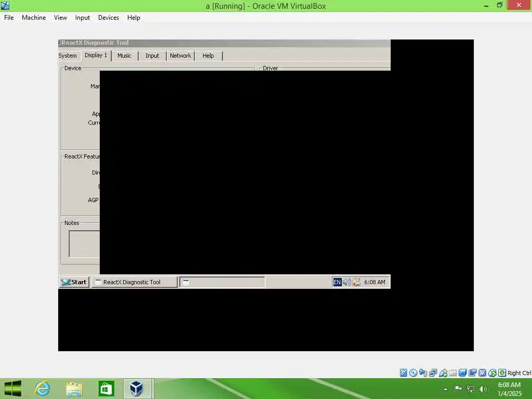
Task: Click the VirtualBox title bar app icon
Action: [5, 5]
